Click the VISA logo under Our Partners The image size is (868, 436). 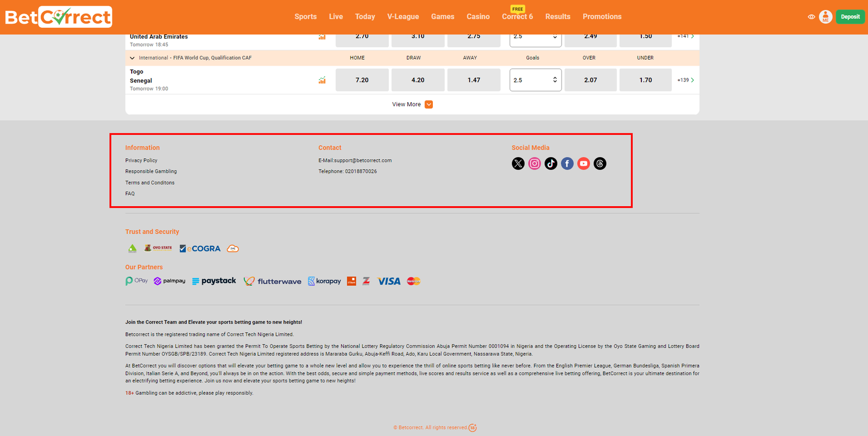[389, 281]
